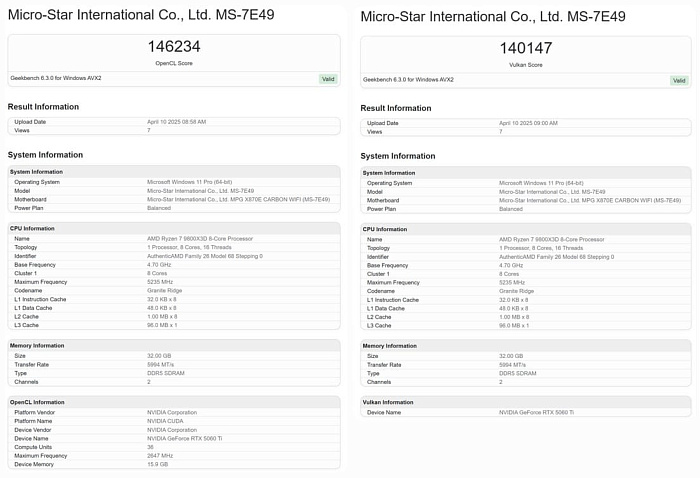Viewport: 700px width, 478px height.
Task: Select the 140147 Vulkan score number
Action: [526, 48]
